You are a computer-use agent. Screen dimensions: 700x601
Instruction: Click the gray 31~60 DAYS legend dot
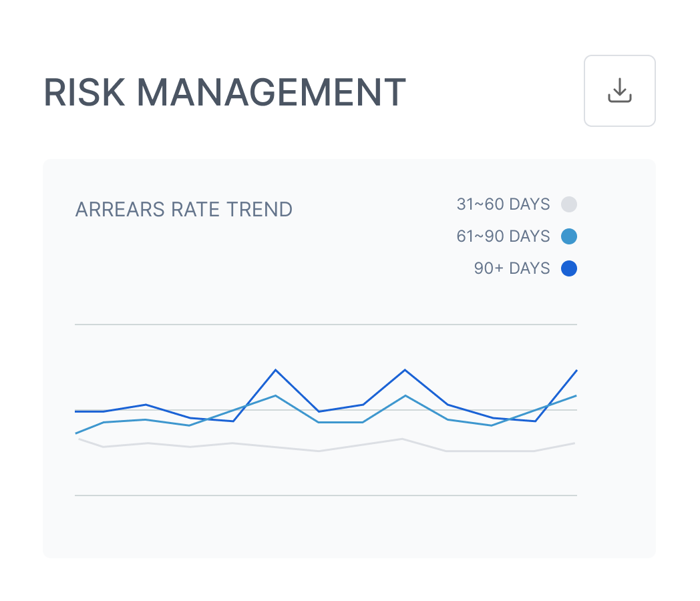tap(569, 204)
